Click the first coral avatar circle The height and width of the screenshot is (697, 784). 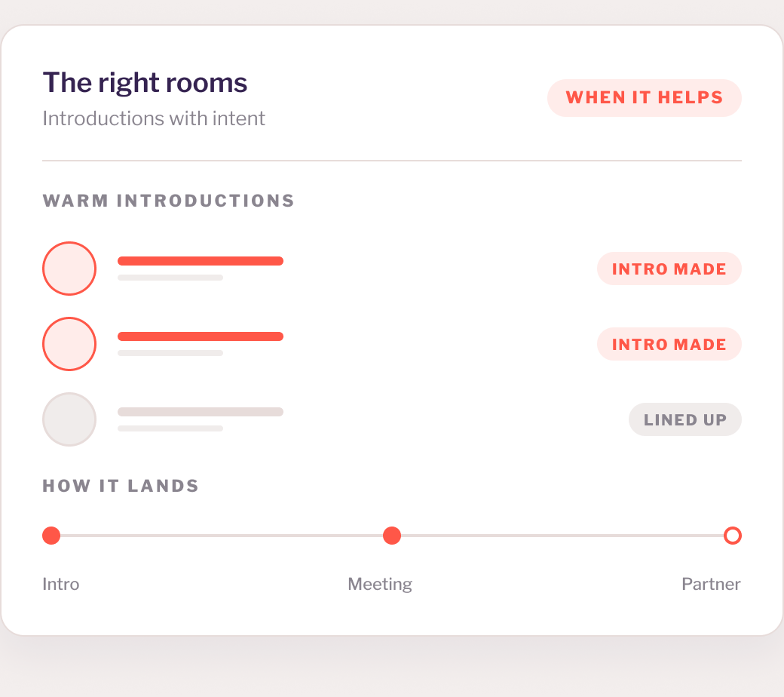pos(69,269)
